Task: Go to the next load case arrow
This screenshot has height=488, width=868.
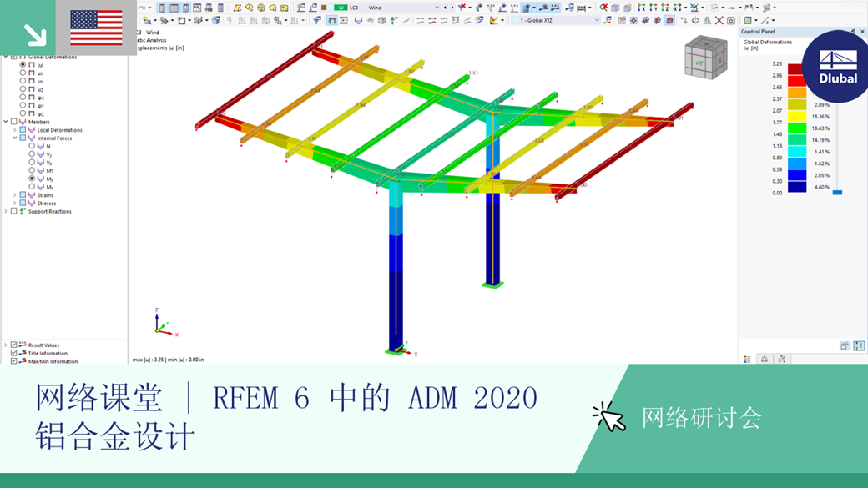Action: pos(452,8)
